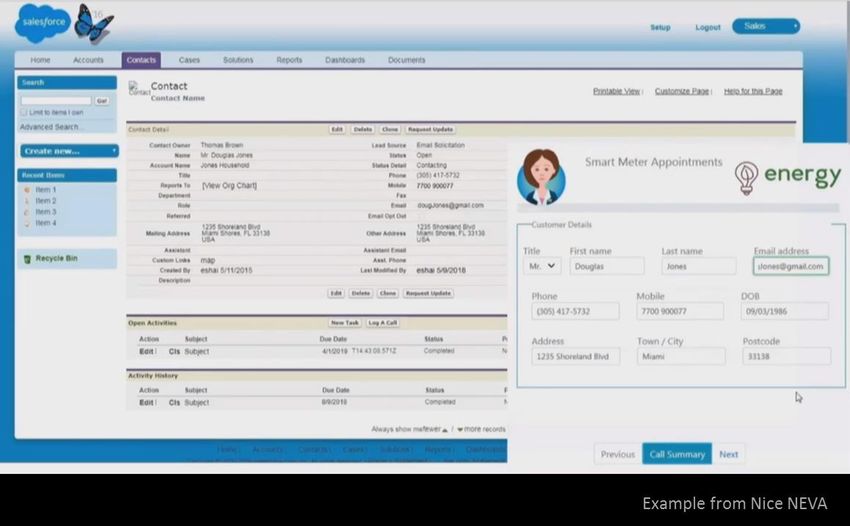
Task: Expand the Create new... dropdown
Action: (x=69, y=151)
